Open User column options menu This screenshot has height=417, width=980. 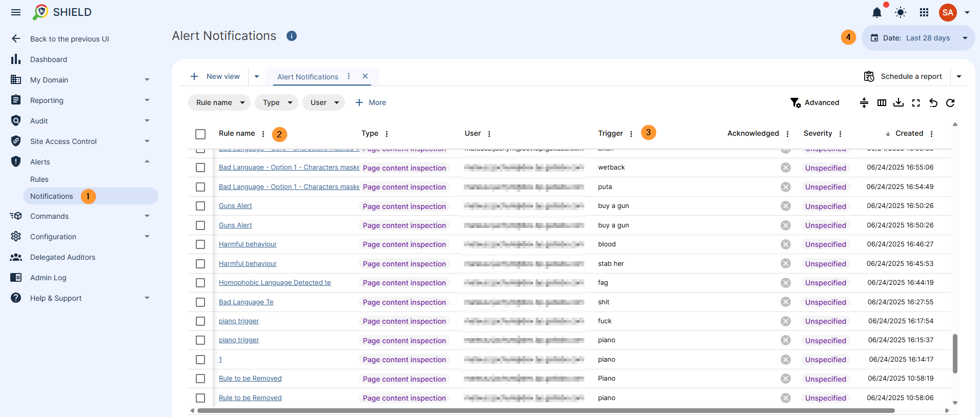click(489, 134)
